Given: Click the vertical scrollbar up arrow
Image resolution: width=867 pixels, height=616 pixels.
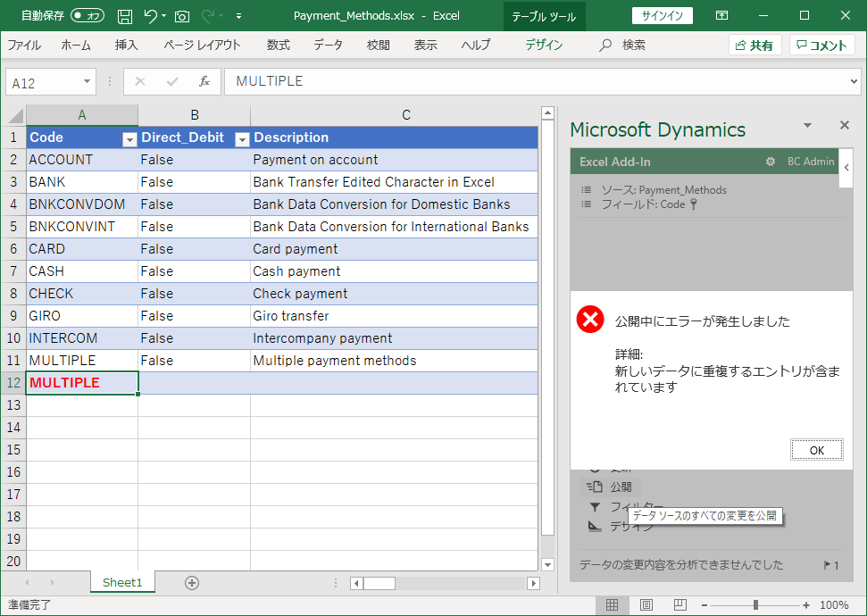Looking at the screenshot, I should [547, 112].
